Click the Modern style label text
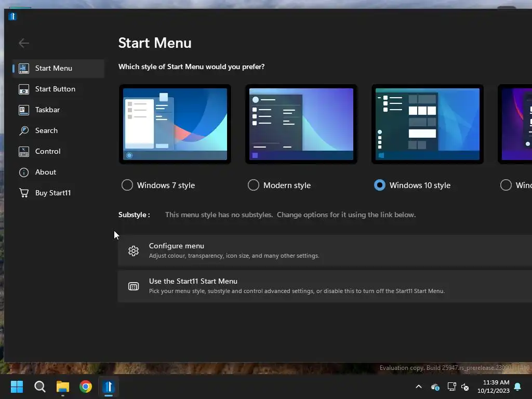Viewport: 532px width, 399px height. 287,185
